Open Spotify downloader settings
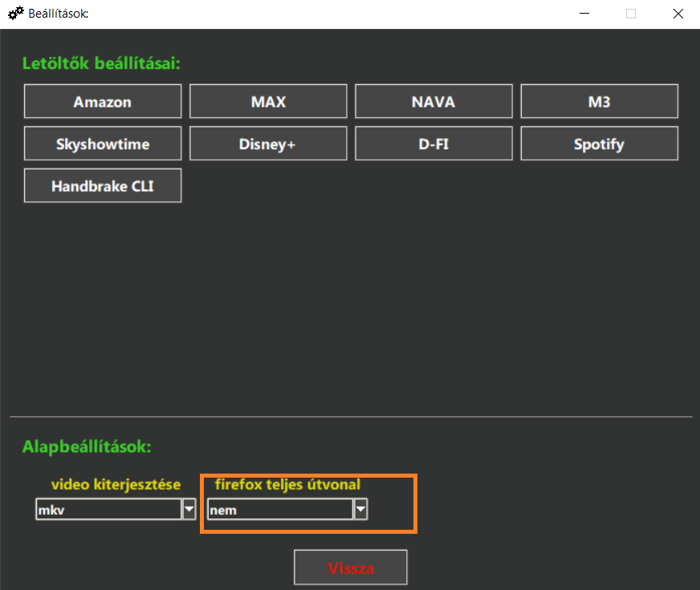 (x=599, y=143)
